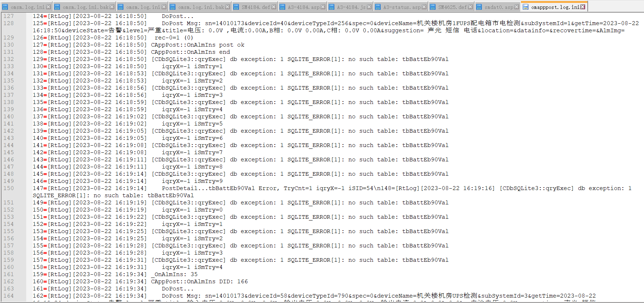
Task: Click the 'iqryX=-1 iSmTry=7' text
Action: [x=192, y=152]
